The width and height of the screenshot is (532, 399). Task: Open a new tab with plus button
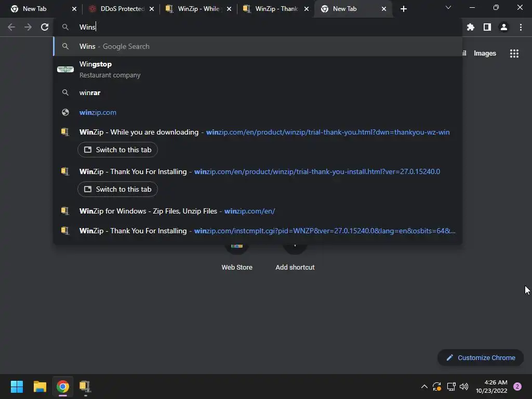403,9
